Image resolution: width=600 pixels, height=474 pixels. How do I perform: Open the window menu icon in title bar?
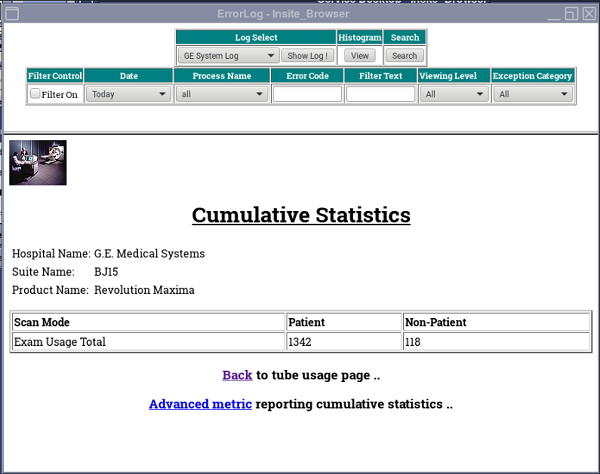(x=12, y=14)
